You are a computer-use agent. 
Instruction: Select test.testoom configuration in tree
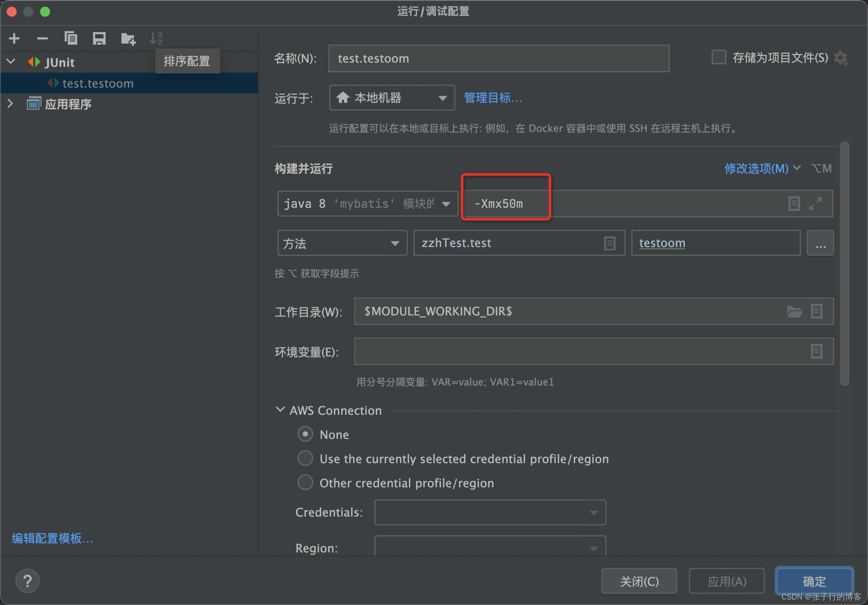(x=129, y=83)
